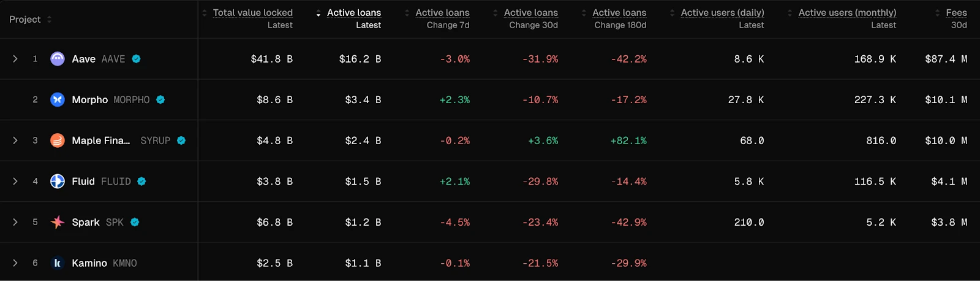Sort by Active loans Latest column
Image resolution: width=980 pixels, height=281 pixels.
[x=353, y=13]
